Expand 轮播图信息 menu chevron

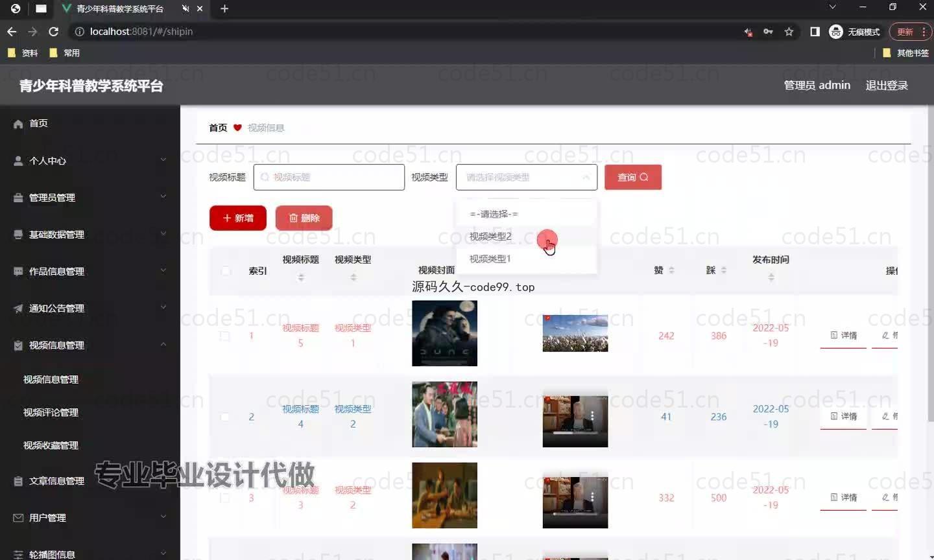[163, 554]
